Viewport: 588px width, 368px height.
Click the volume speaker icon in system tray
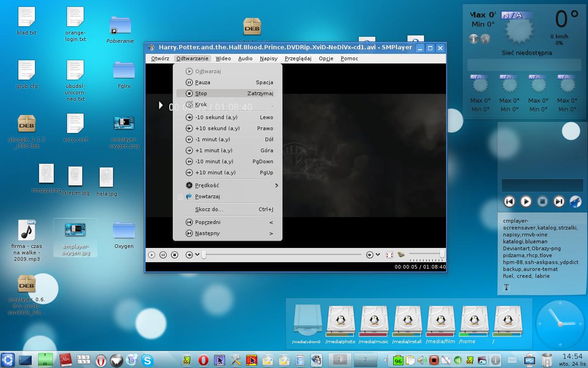point(422,360)
